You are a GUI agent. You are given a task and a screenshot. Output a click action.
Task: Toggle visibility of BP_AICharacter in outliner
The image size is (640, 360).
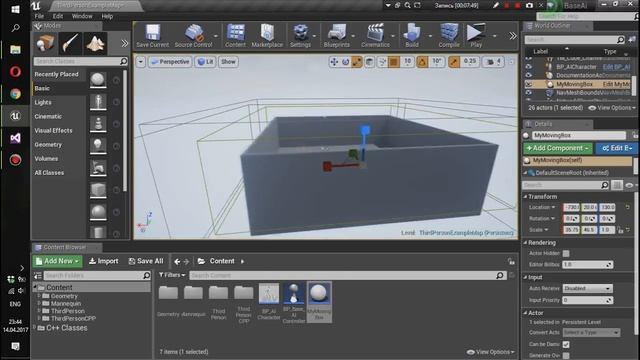(x=529, y=67)
